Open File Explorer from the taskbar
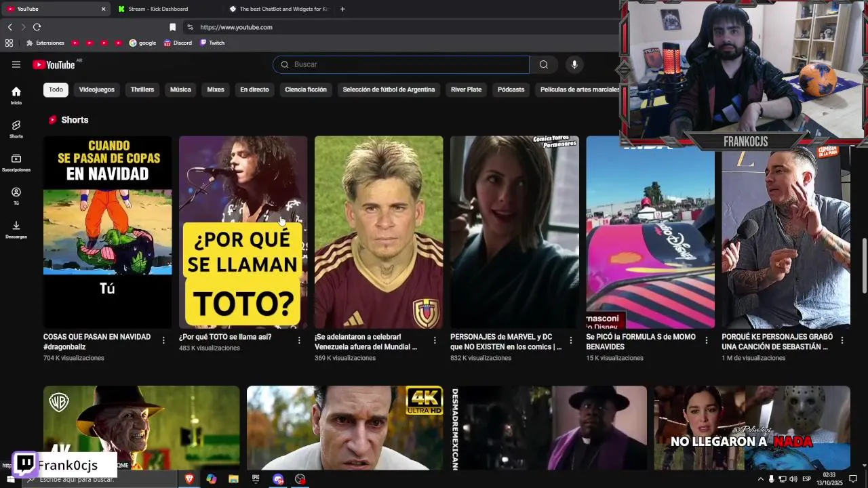Image resolution: width=868 pixels, height=488 pixels. point(233,479)
